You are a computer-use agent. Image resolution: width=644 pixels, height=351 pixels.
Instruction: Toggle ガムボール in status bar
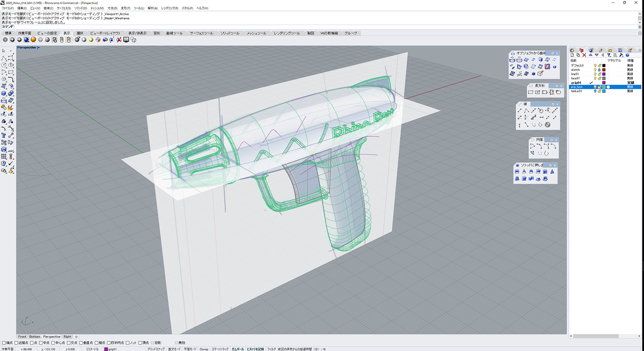coord(237,349)
